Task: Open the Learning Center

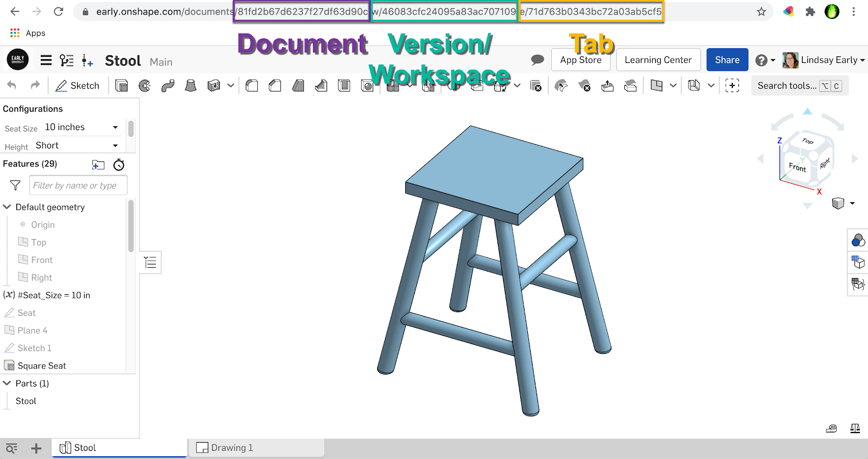Action: coord(658,60)
